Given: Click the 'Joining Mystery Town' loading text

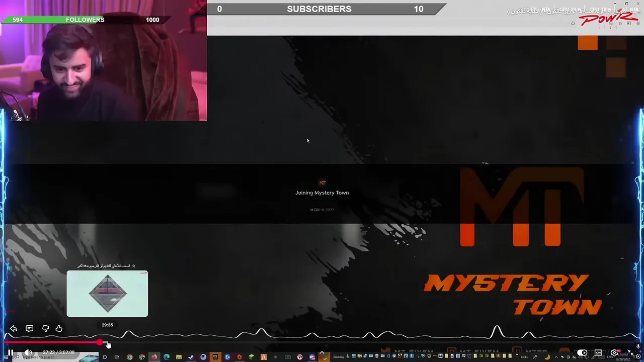Looking at the screenshot, I should [x=322, y=193].
